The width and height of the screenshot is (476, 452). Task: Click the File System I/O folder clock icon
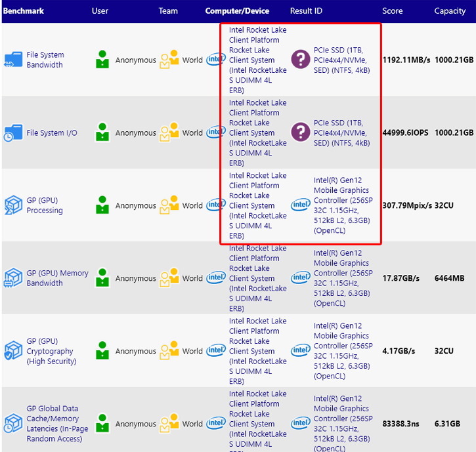click(13, 133)
